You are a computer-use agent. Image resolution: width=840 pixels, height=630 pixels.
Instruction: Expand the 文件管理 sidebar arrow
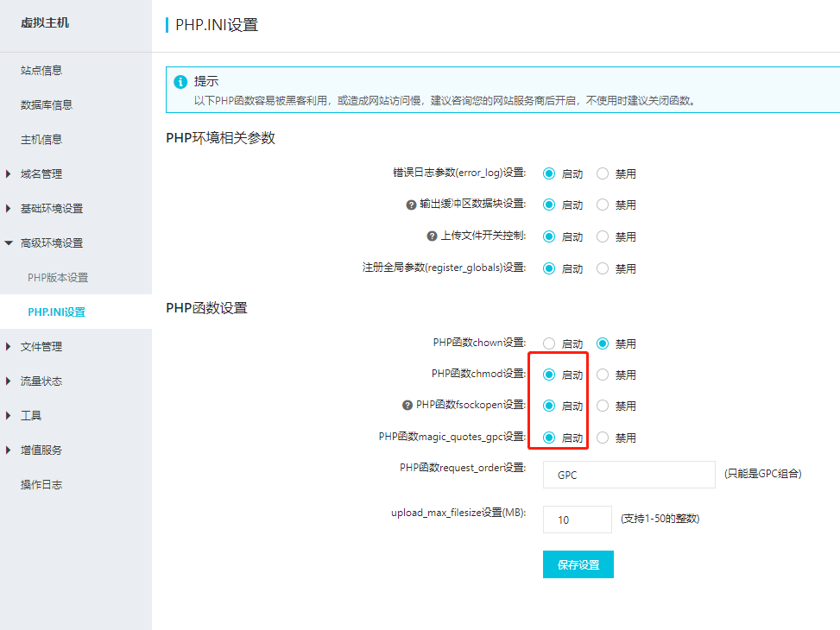pyautogui.click(x=8, y=347)
